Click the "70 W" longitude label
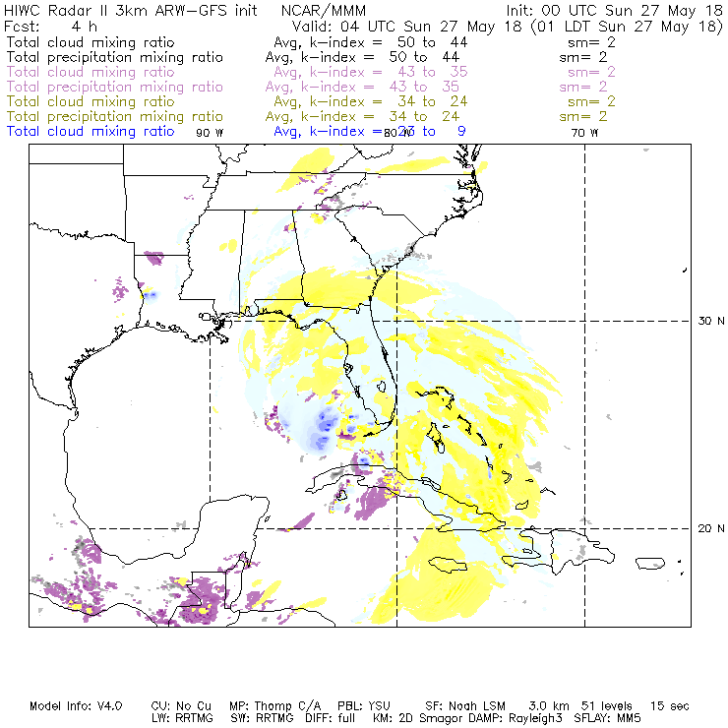This screenshot has width=728, height=728. 584,133
